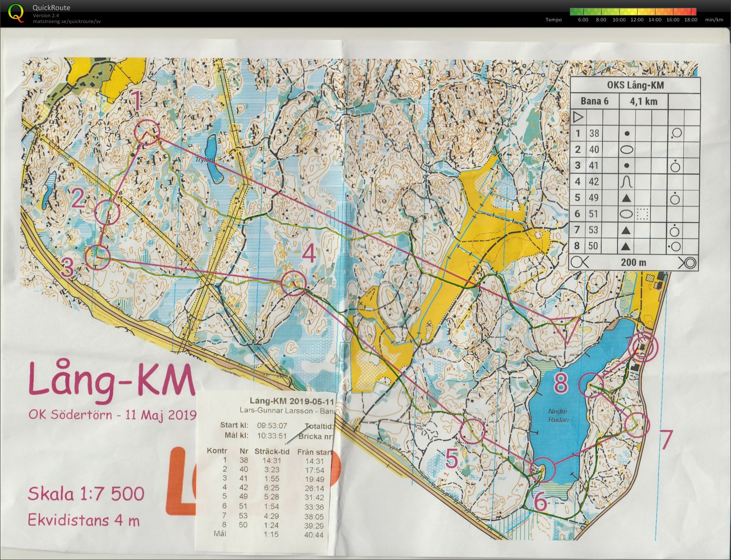Click control circle 7 on the map
The width and height of the screenshot is (731, 560).
click(x=638, y=424)
